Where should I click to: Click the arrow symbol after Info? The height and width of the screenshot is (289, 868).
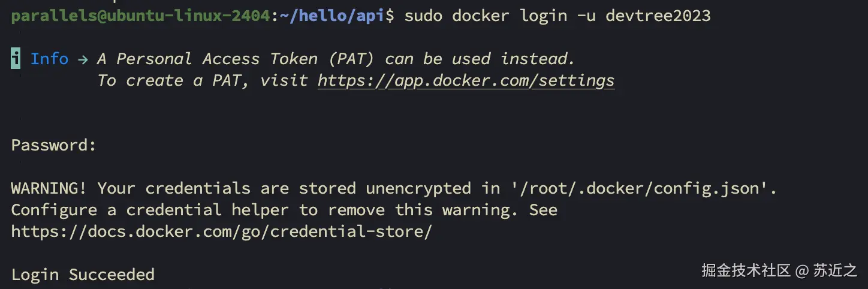[83, 59]
